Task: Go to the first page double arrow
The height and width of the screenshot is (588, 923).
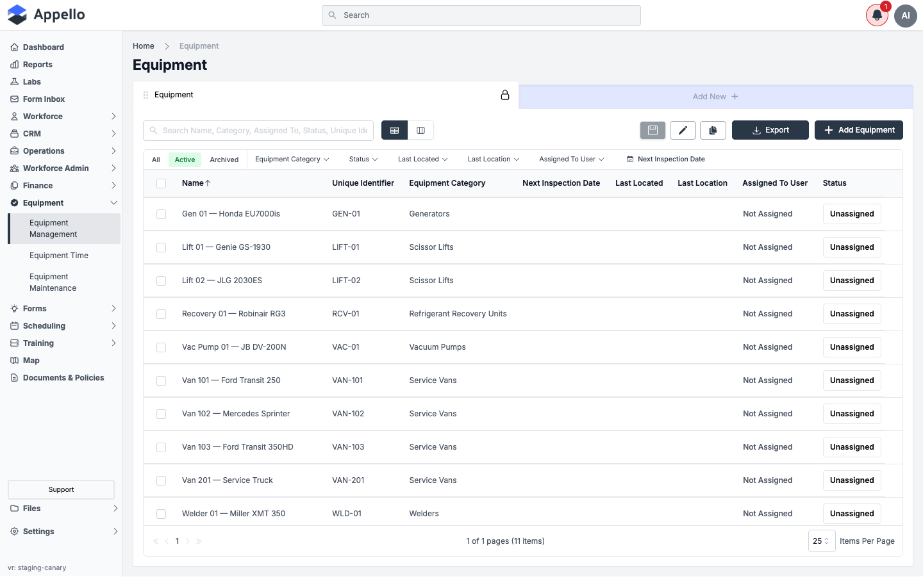Action: click(156, 541)
